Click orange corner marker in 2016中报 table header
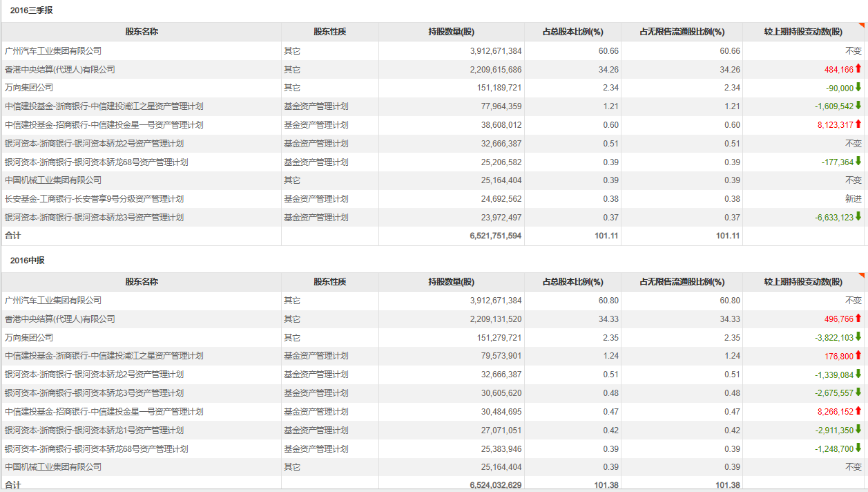Viewport: 868px width, 492px height. tap(862, 276)
